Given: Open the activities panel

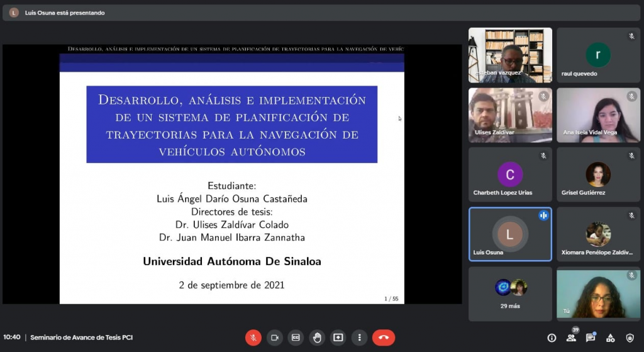Looking at the screenshot, I should coord(610,338).
